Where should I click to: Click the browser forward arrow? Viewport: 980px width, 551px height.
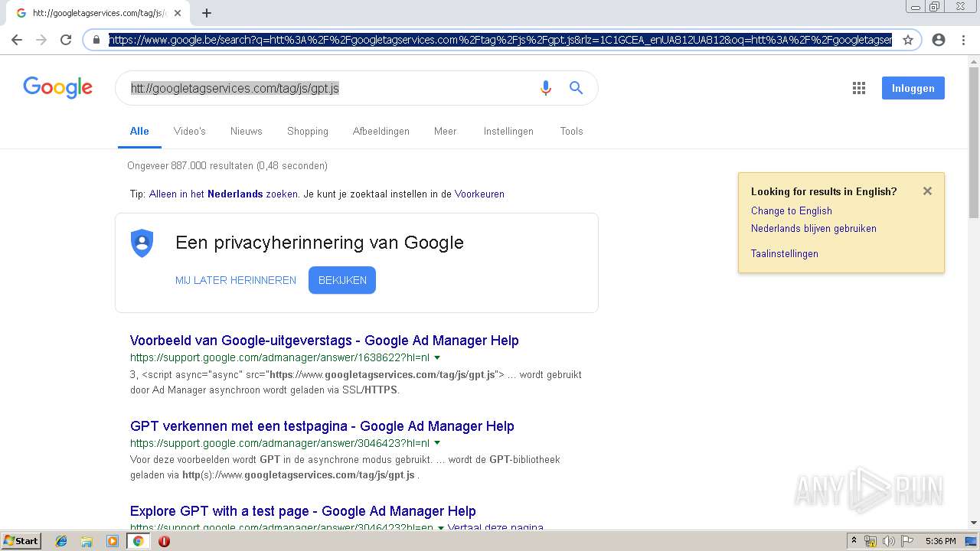(x=41, y=40)
